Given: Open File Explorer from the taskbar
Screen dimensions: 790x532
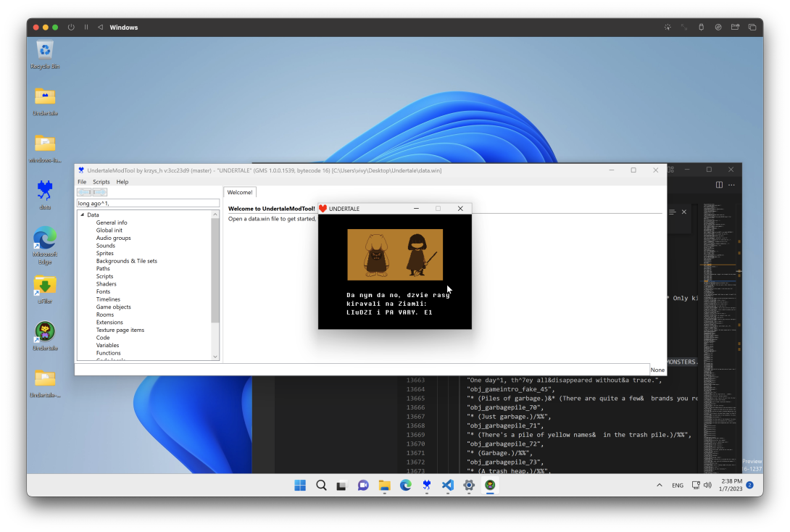Looking at the screenshot, I should (384, 486).
